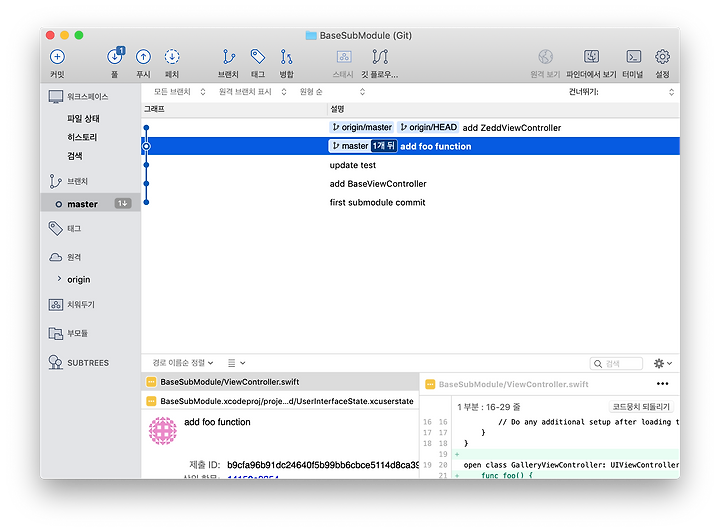Click the file status icon beside ViewController.swift
Image resolution: width=720 pixels, height=532 pixels.
[151, 382]
